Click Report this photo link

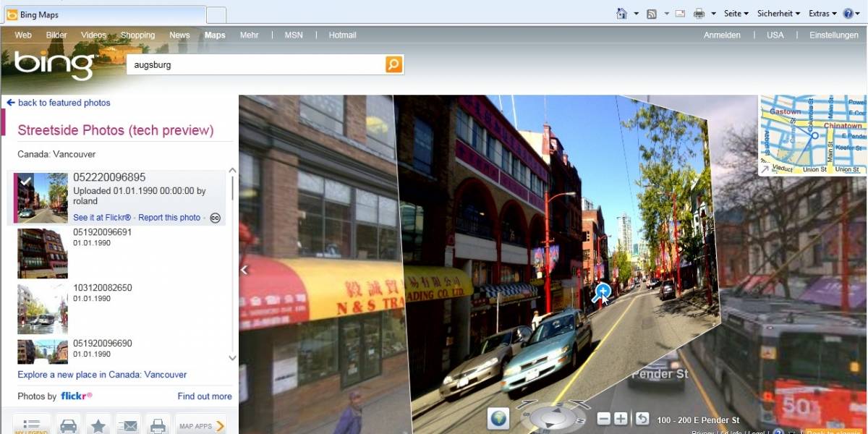[169, 217]
